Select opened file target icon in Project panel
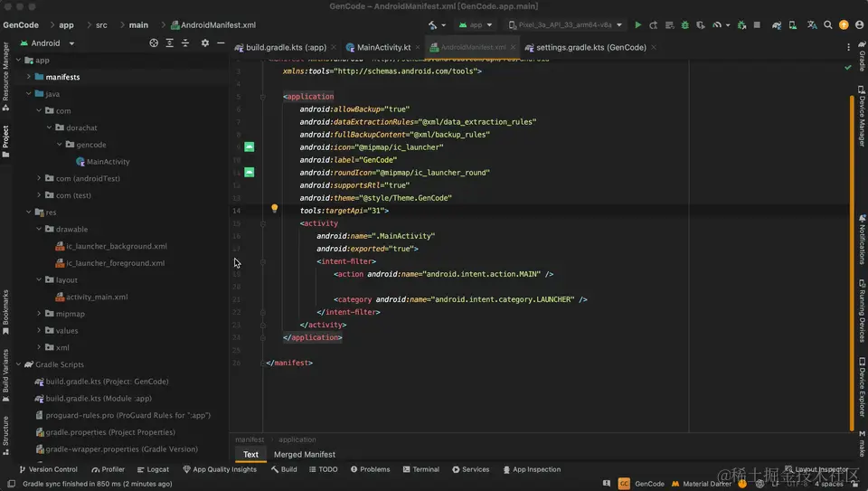The height and width of the screenshot is (491, 868). pyautogui.click(x=154, y=43)
